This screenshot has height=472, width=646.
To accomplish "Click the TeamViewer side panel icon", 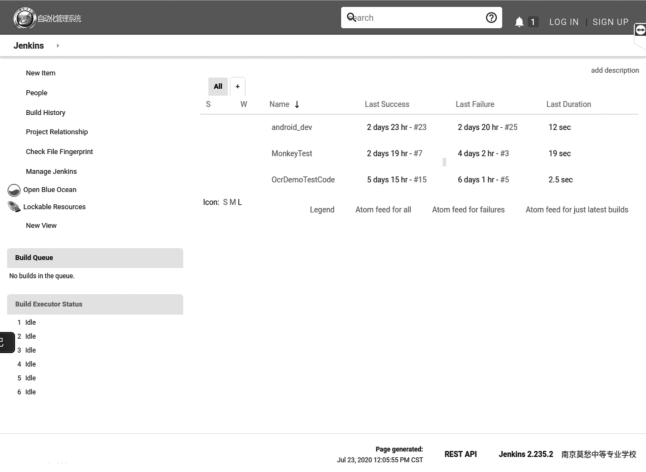I will (x=640, y=30).
